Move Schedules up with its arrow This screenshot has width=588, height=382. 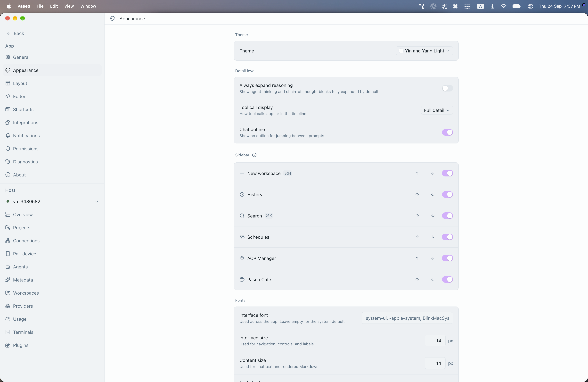click(417, 237)
